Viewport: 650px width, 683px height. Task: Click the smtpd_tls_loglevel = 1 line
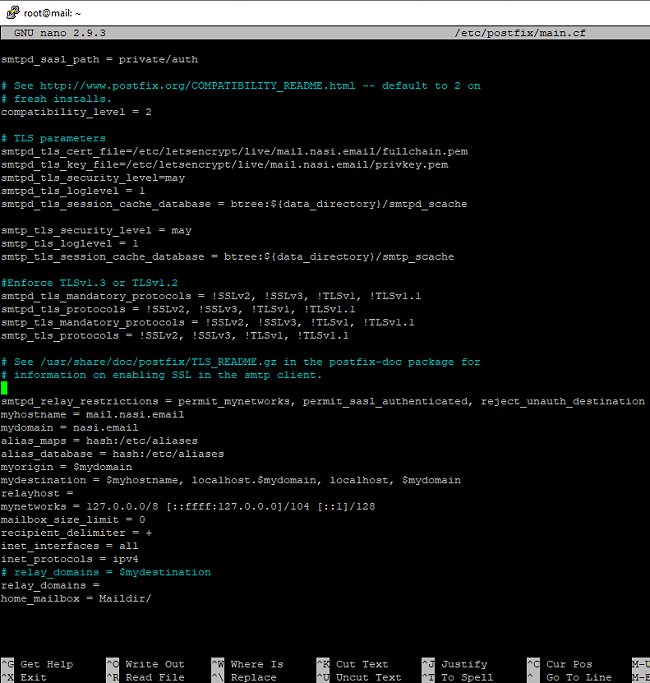[73, 191]
